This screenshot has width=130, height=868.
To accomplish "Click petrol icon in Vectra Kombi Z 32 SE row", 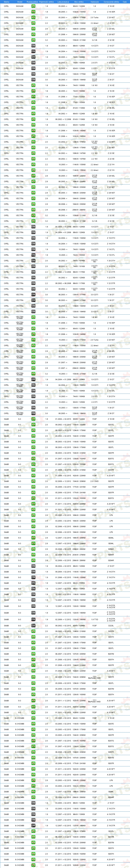I will point(33,374).
